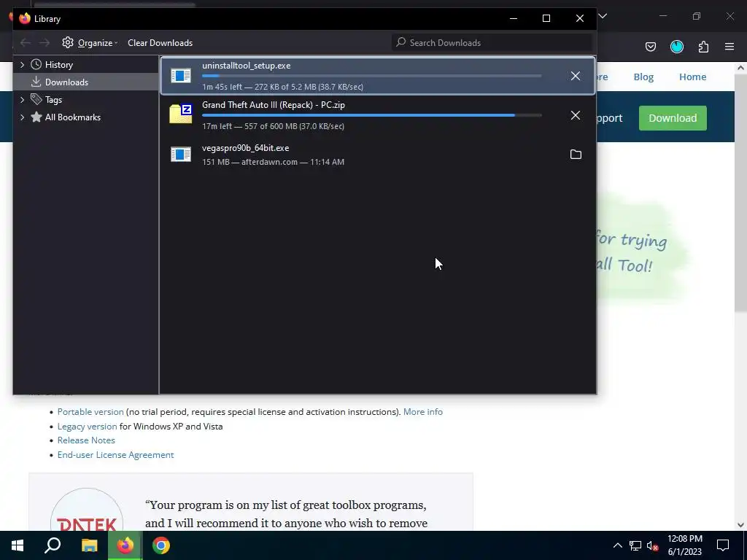The image size is (747, 560).
Task: Maximize the Library window
Action: [546, 18]
